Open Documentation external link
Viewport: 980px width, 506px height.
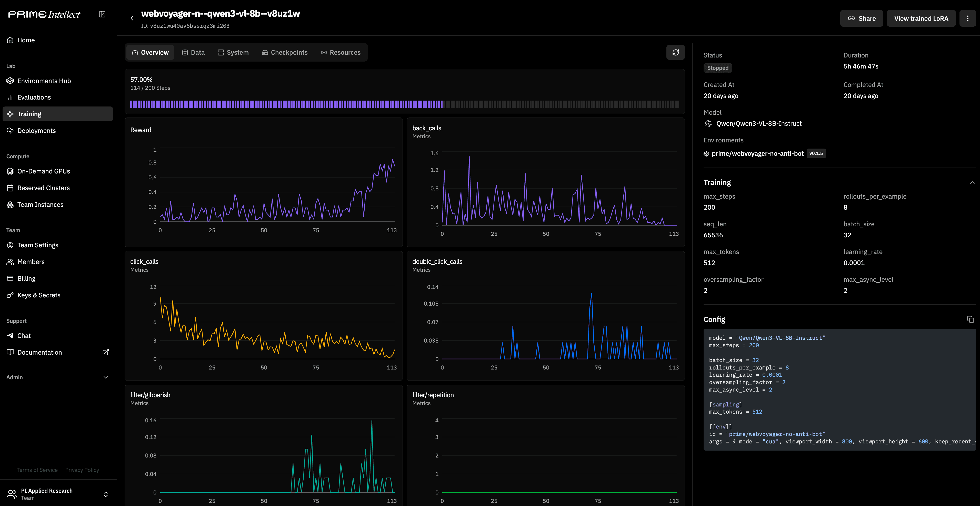[39, 352]
